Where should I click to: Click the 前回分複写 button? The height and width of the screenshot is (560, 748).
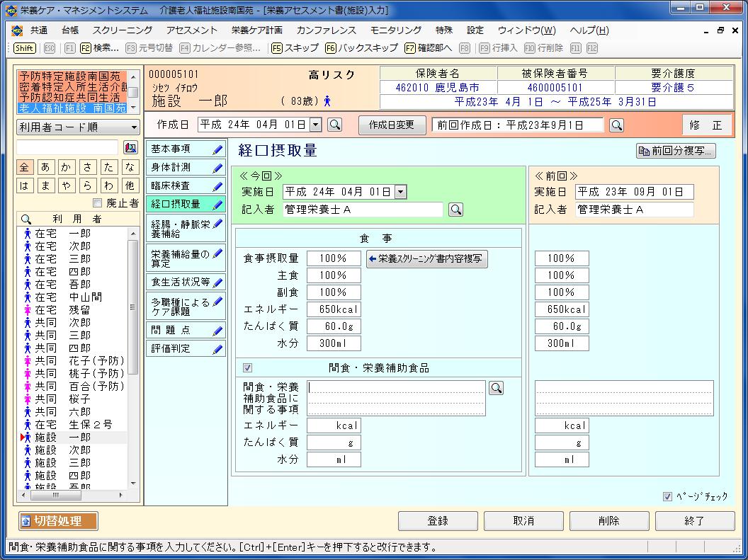pos(676,151)
